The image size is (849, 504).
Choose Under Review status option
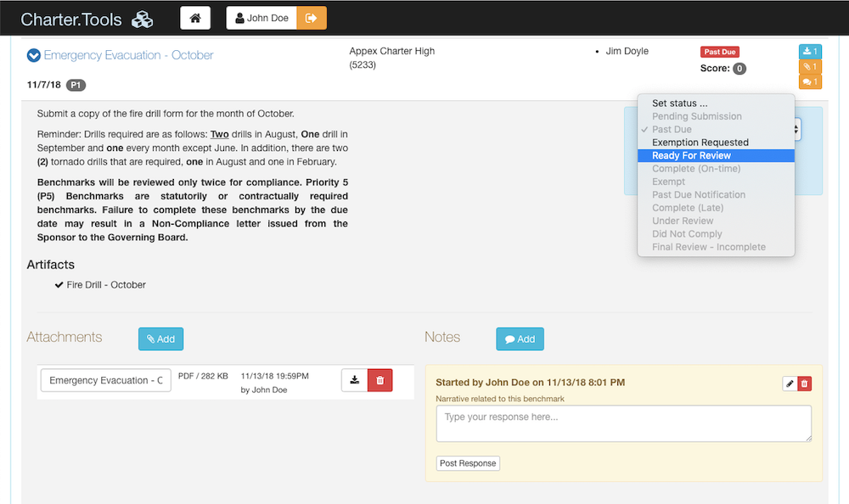tap(716, 221)
